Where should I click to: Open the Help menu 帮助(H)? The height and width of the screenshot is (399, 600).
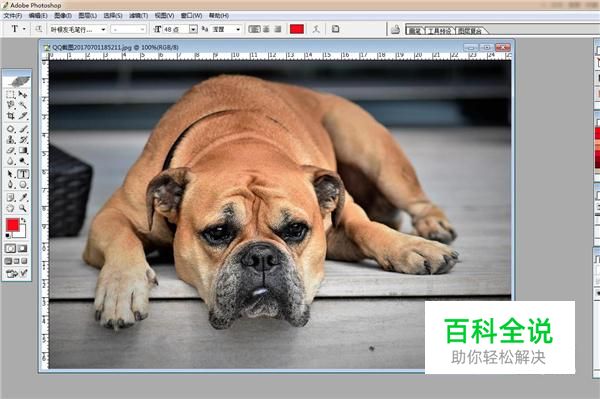(x=219, y=16)
